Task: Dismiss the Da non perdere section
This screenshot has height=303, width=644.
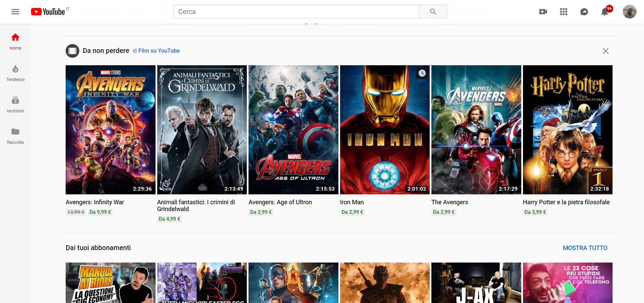Action: tap(605, 51)
